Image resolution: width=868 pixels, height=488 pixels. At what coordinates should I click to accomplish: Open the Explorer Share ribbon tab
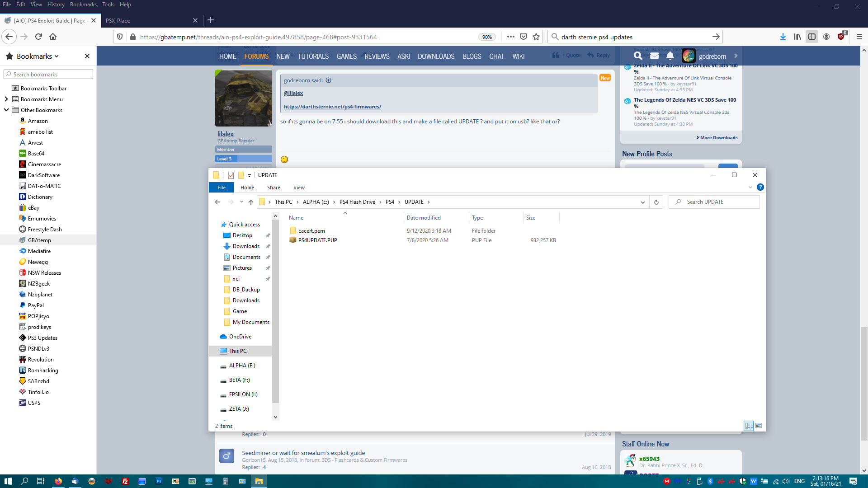coord(274,188)
